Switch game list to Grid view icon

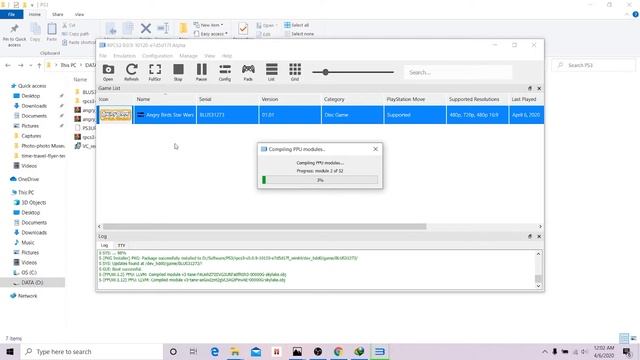(x=295, y=72)
